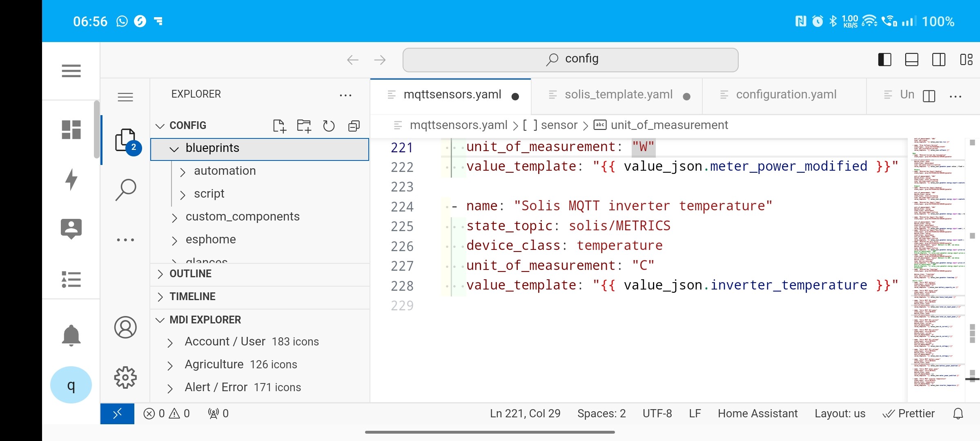Toggle the secondary sidebar visibility
This screenshot has width=980, height=441.
[x=939, y=60]
